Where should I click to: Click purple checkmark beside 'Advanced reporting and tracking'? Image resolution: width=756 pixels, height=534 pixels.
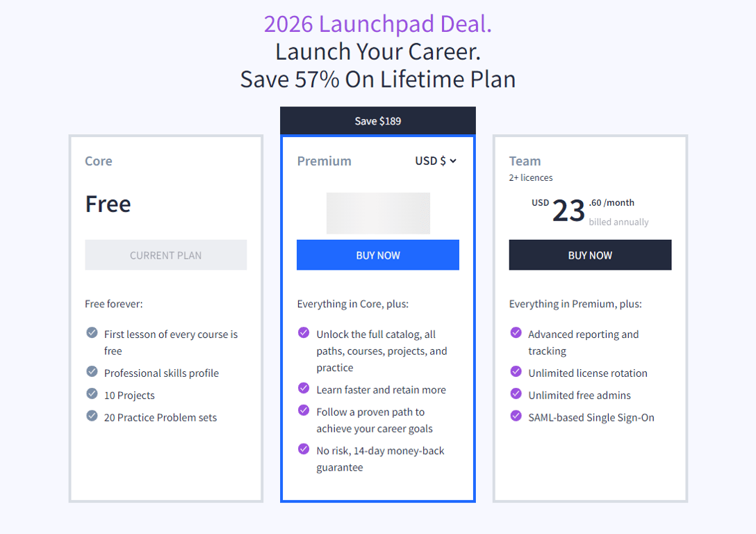(516, 333)
